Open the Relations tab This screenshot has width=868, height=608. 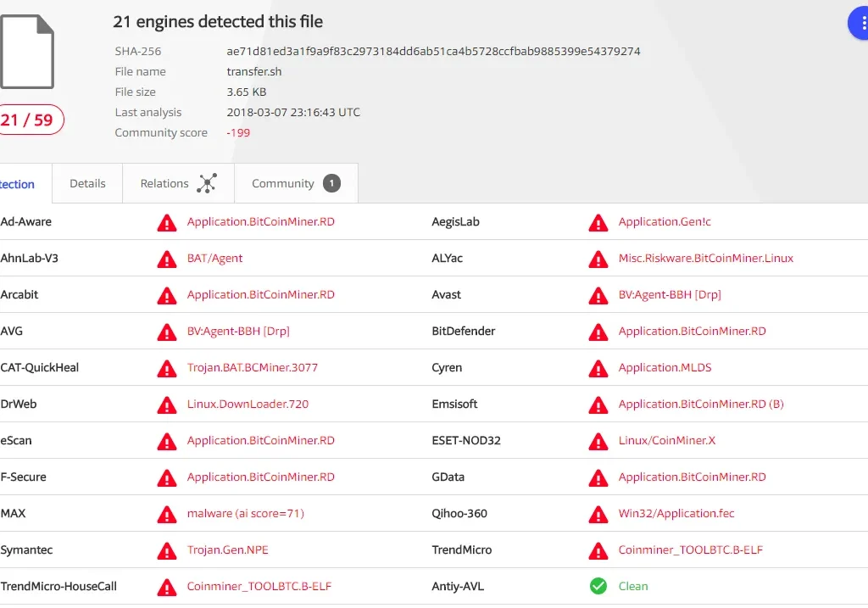point(178,183)
